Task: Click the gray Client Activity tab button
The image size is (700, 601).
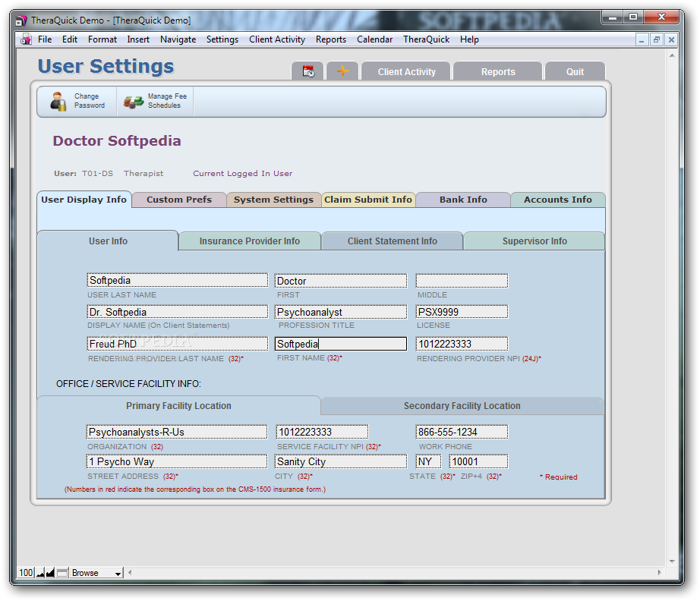Action: [x=406, y=71]
